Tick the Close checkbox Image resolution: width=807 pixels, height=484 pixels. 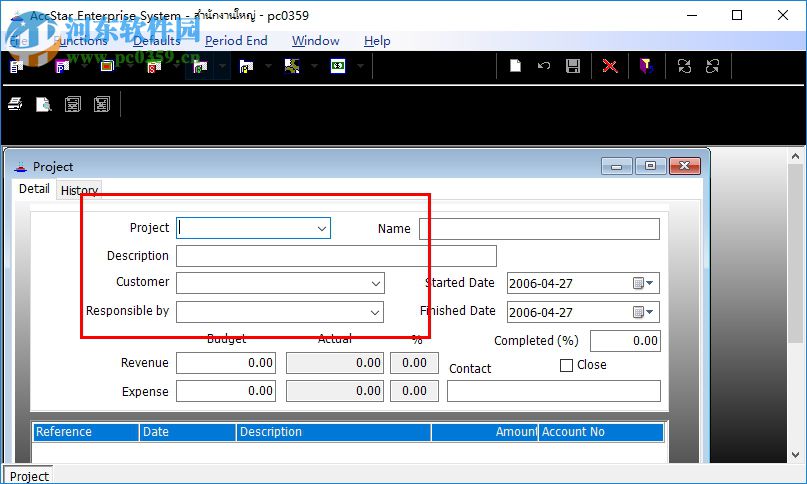pos(566,365)
